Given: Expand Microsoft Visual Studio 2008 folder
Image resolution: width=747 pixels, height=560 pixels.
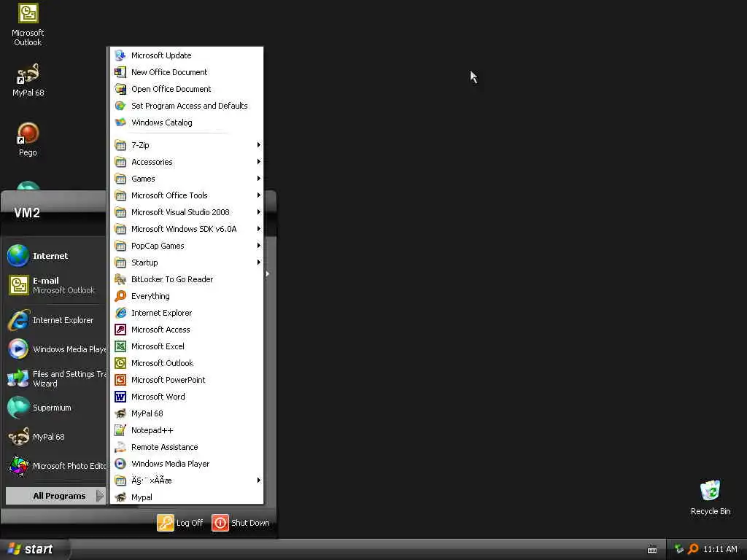Looking at the screenshot, I should click(186, 212).
